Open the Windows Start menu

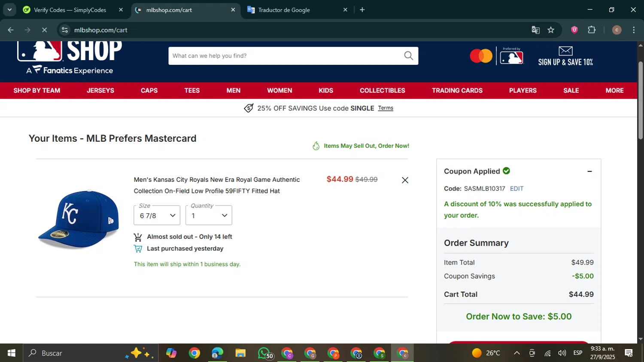12,353
